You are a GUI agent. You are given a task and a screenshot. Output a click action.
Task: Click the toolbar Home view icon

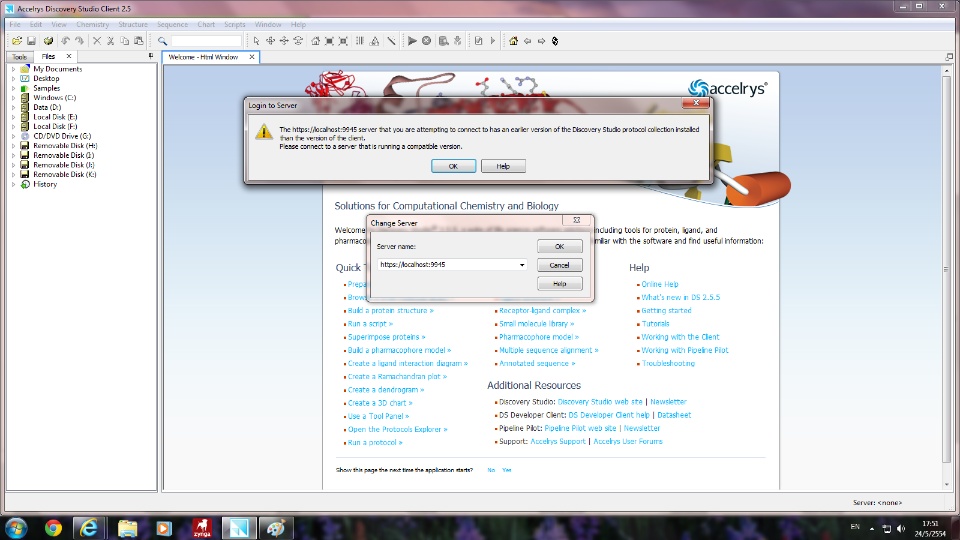point(315,41)
